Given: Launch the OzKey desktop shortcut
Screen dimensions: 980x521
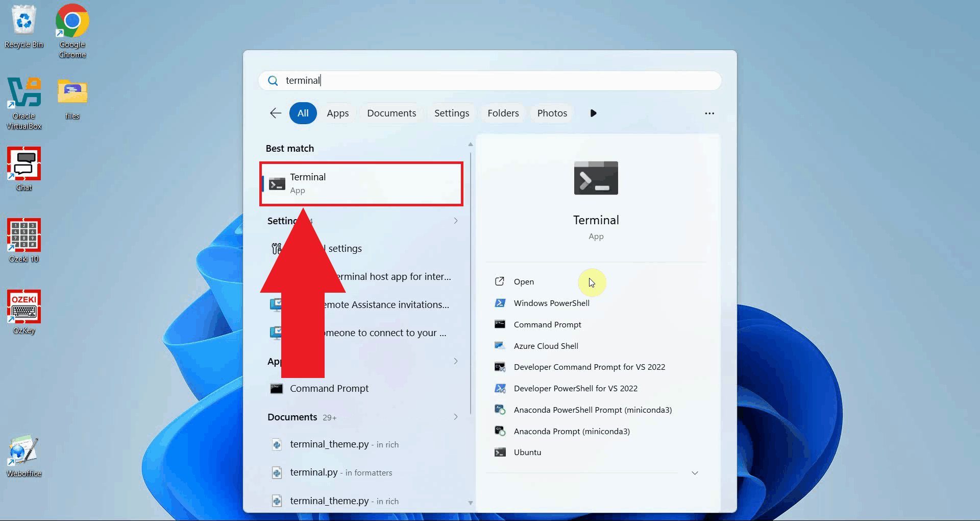Looking at the screenshot, I should coord(24,312).
